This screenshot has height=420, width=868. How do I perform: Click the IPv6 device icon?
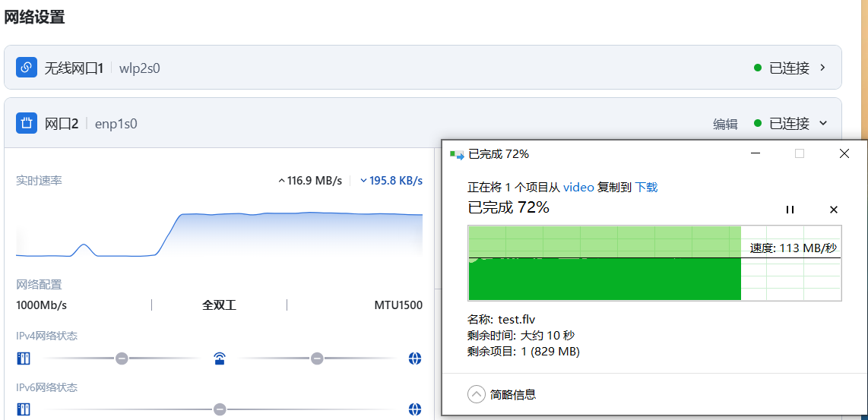[x=24, y=409]
